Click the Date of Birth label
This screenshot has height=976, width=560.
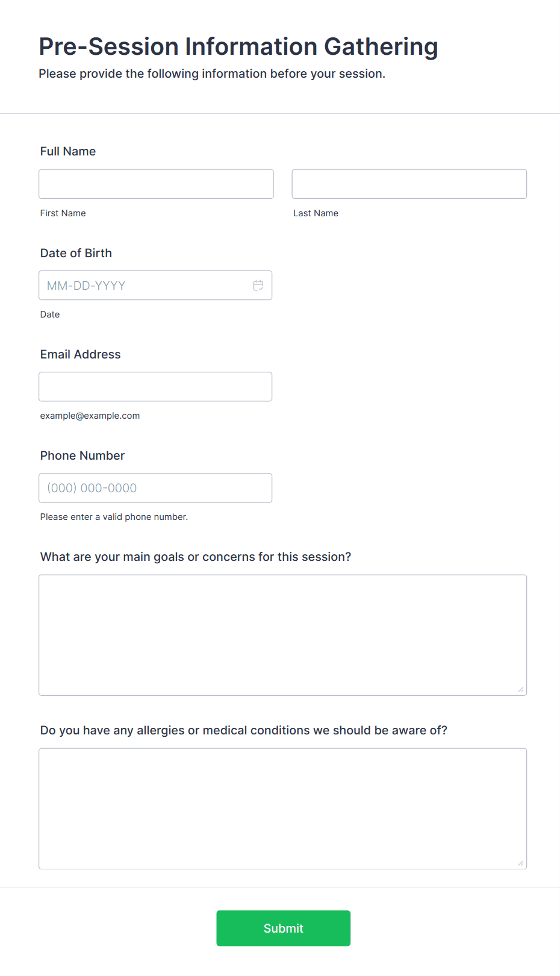[76, 253]
